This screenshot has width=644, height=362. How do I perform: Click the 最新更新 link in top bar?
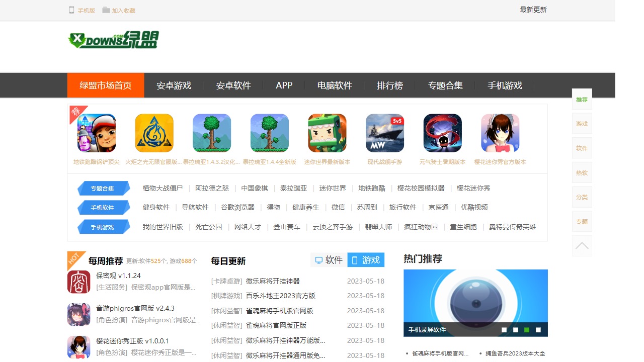coord(533,10)
